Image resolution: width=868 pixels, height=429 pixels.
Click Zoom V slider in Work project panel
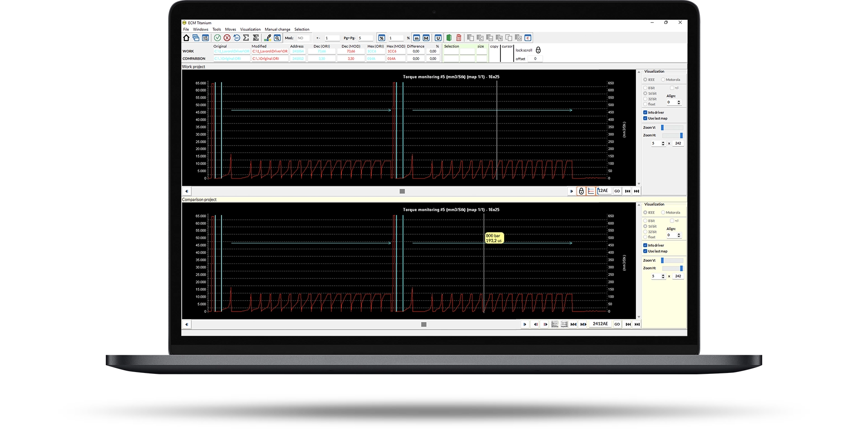point(672,127)
